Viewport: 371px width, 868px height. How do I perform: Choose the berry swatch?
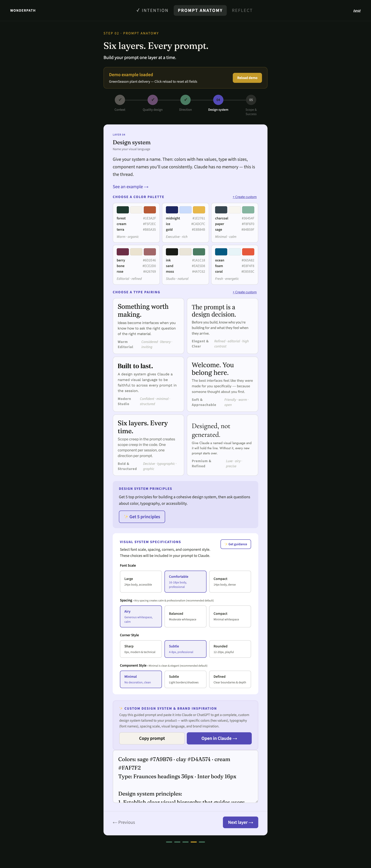[123, 252]
